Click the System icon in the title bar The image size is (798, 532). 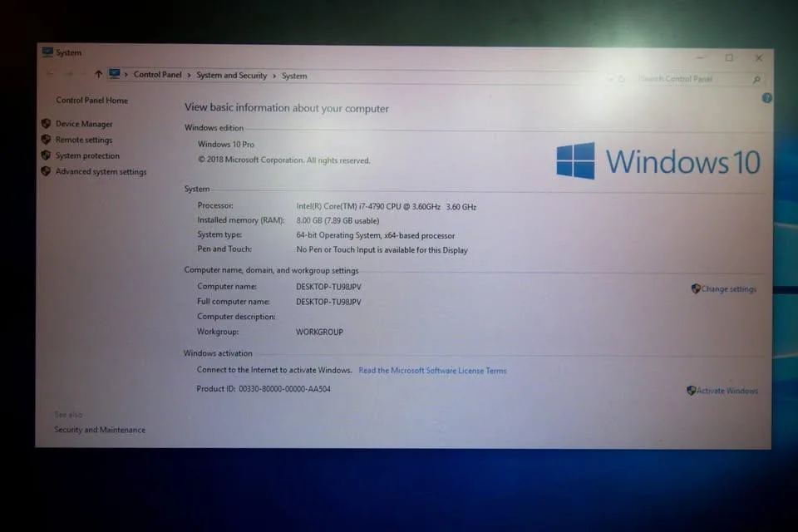47,52
